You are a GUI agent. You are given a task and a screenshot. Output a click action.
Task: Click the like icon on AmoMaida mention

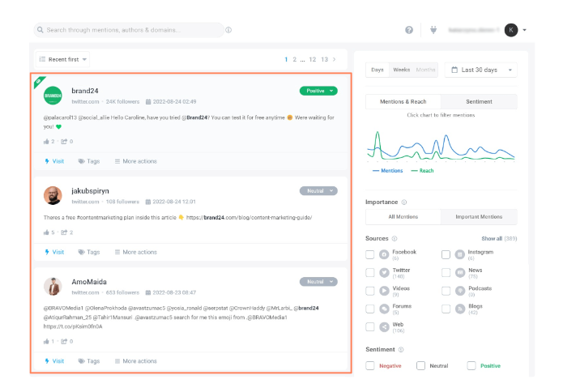[46, 342]
